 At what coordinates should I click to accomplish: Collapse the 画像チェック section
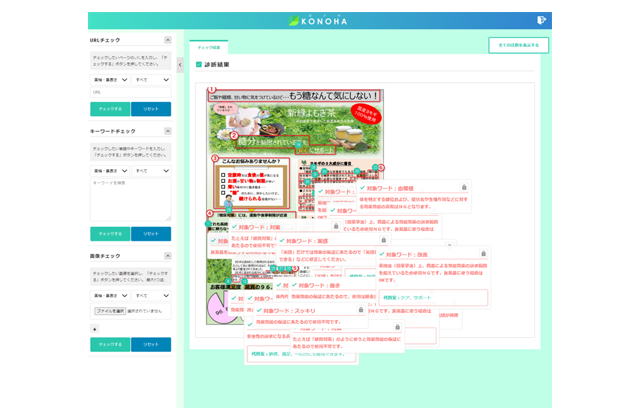168,256
